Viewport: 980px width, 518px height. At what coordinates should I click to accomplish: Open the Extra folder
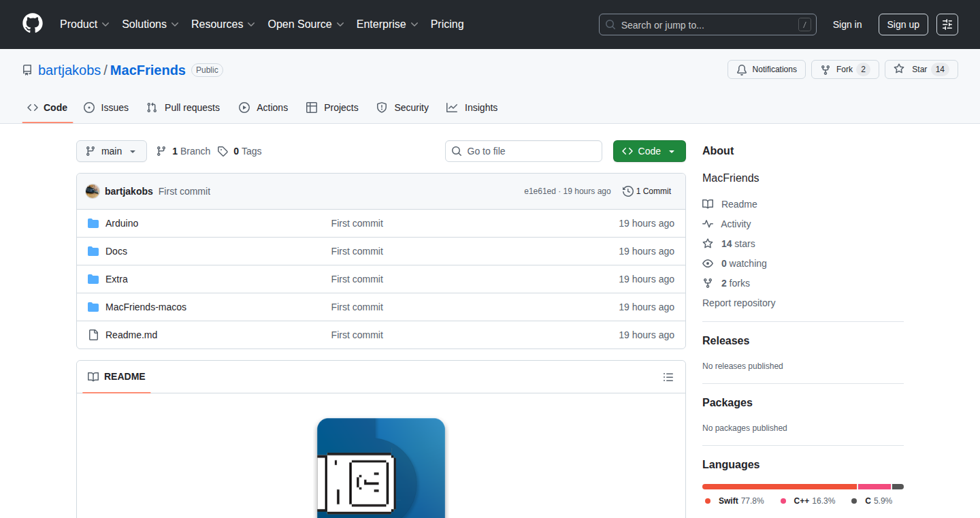(x=116, y=279)
